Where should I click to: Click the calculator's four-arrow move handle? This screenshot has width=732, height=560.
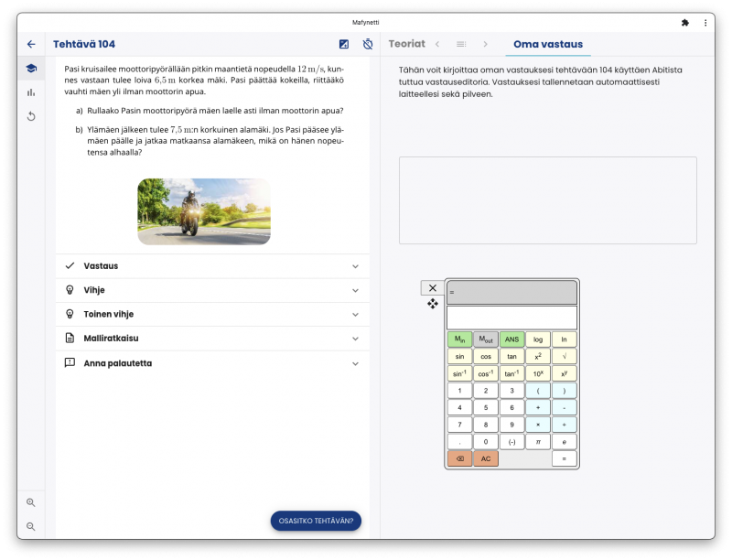point(433,304)
